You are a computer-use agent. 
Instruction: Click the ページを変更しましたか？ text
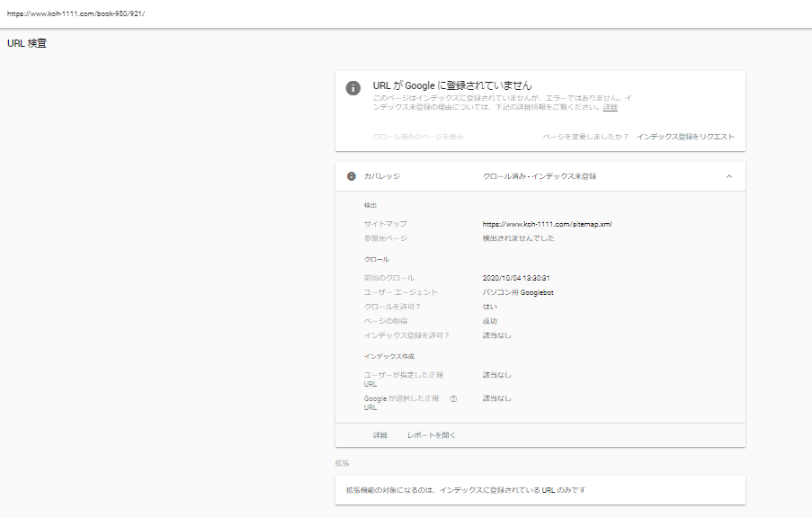click(585, 137)
